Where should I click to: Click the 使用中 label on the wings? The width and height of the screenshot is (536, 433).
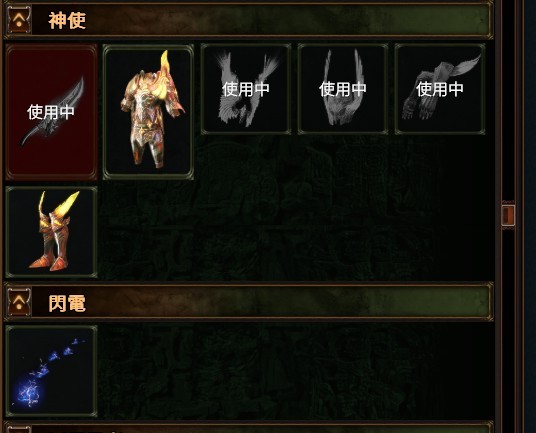tap(246, 89)
